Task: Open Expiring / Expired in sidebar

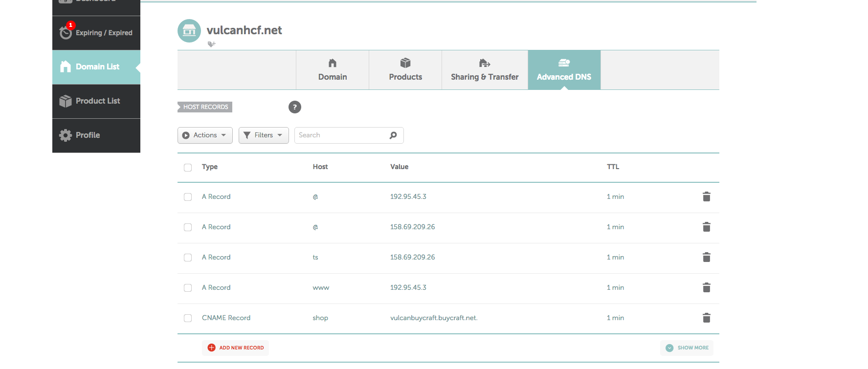Action: pos(96,33)
